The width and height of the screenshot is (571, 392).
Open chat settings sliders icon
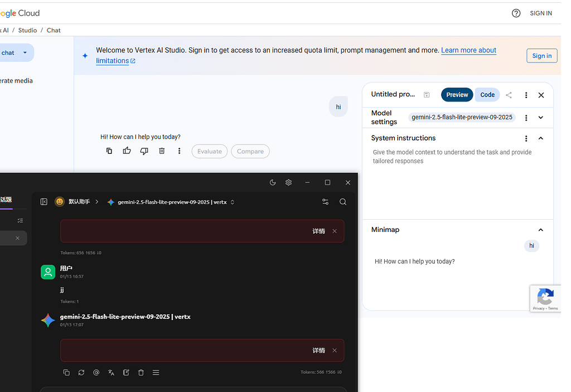click(326, 202)
